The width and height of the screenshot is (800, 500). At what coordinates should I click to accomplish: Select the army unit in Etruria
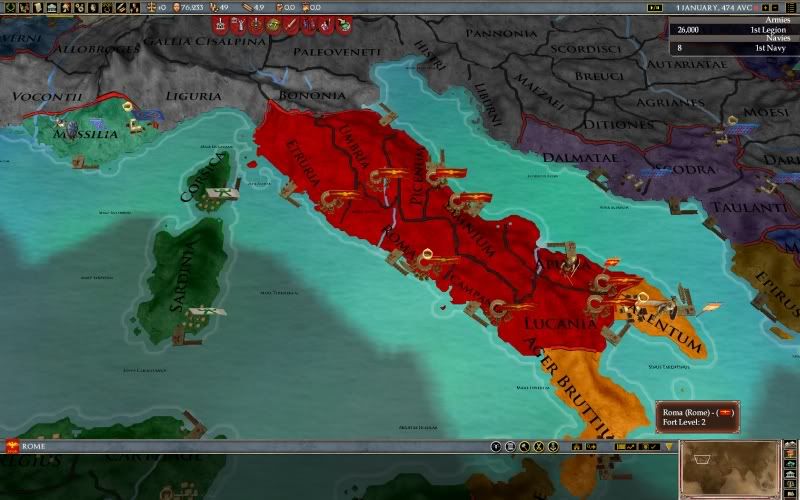pos(339,199)
